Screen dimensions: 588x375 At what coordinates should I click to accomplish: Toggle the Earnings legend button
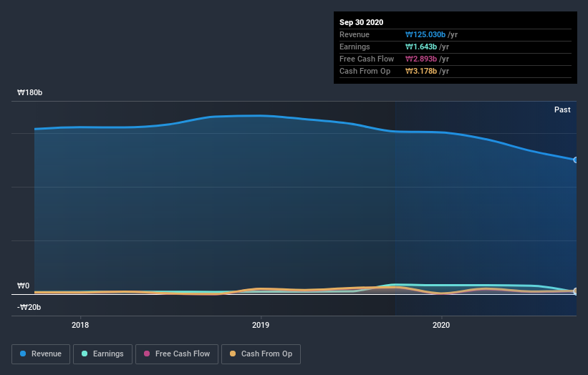(x=102, y=354)
